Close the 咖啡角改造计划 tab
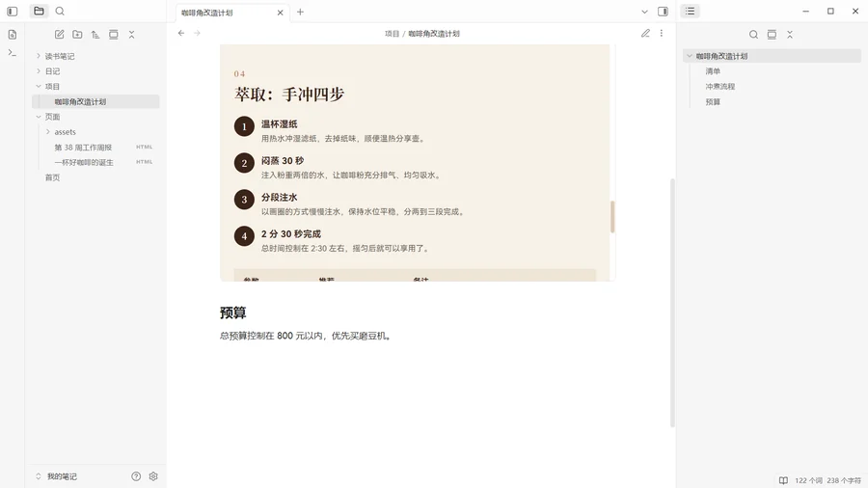 coord(280,13)
